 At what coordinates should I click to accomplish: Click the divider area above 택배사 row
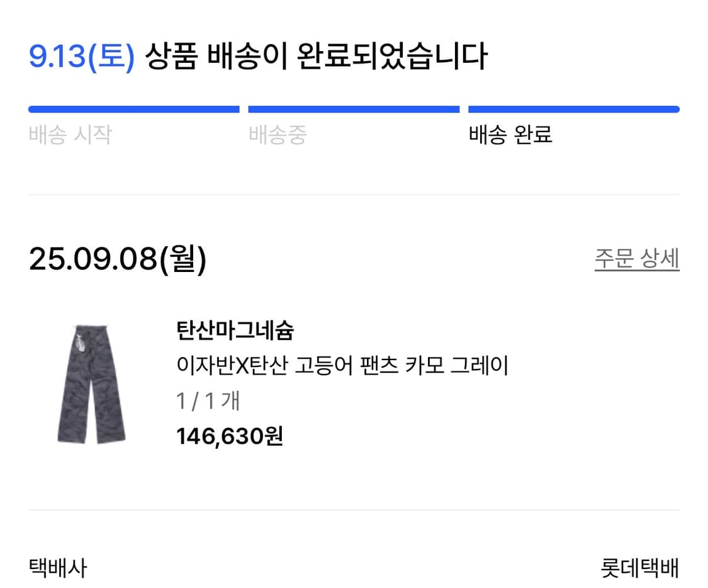tap(354, 511)
